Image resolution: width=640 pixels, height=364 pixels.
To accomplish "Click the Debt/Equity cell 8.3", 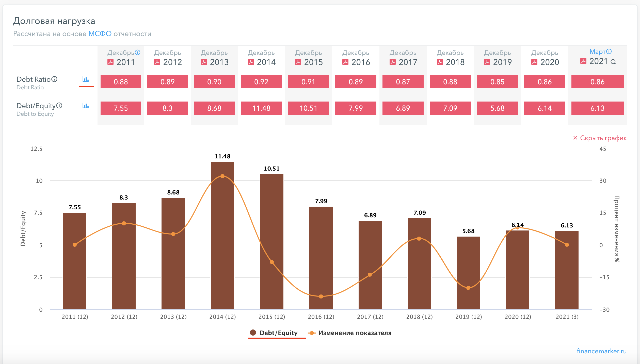I will [168, 108].
